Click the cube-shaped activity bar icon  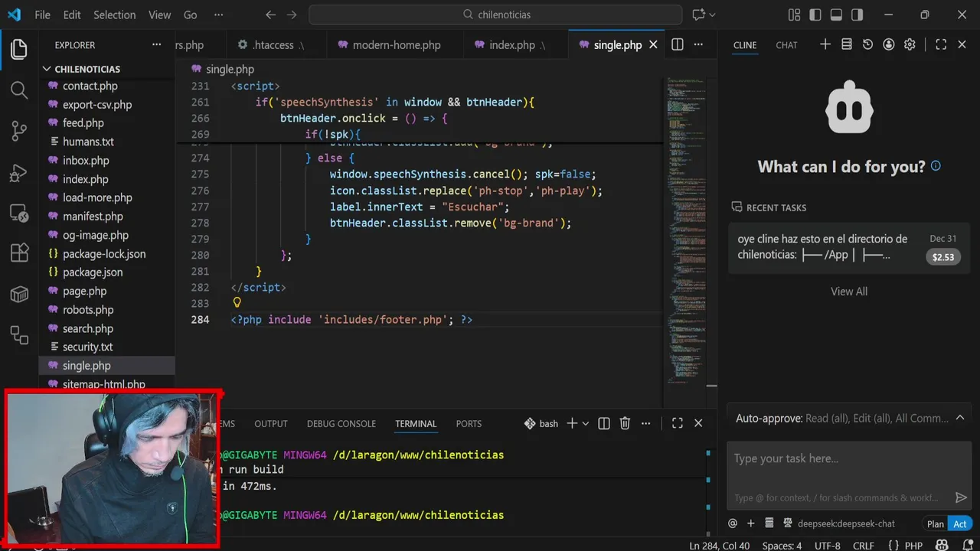[x=19, y=294]
